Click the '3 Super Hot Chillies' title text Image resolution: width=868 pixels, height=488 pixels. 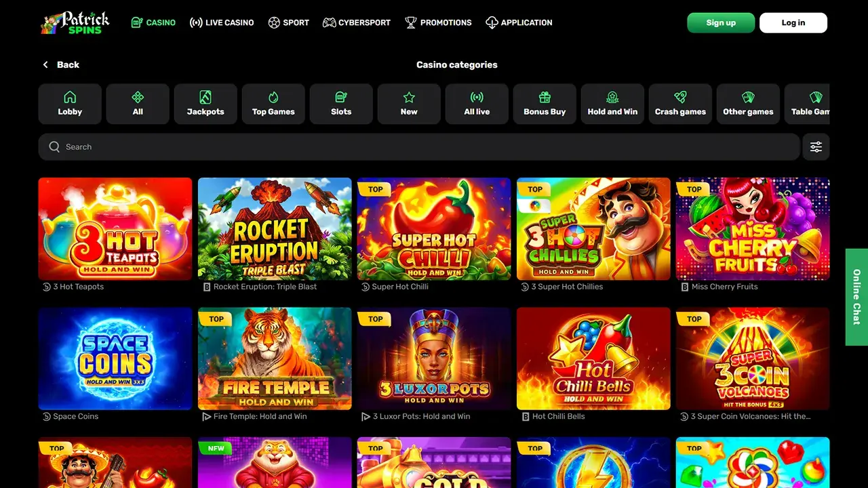(567, 287)
